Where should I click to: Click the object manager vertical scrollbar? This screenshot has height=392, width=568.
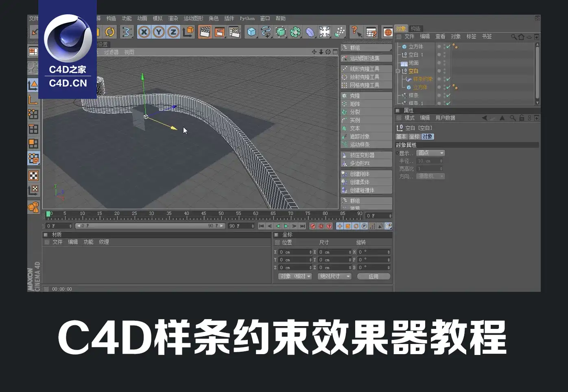tap(537, 73)
